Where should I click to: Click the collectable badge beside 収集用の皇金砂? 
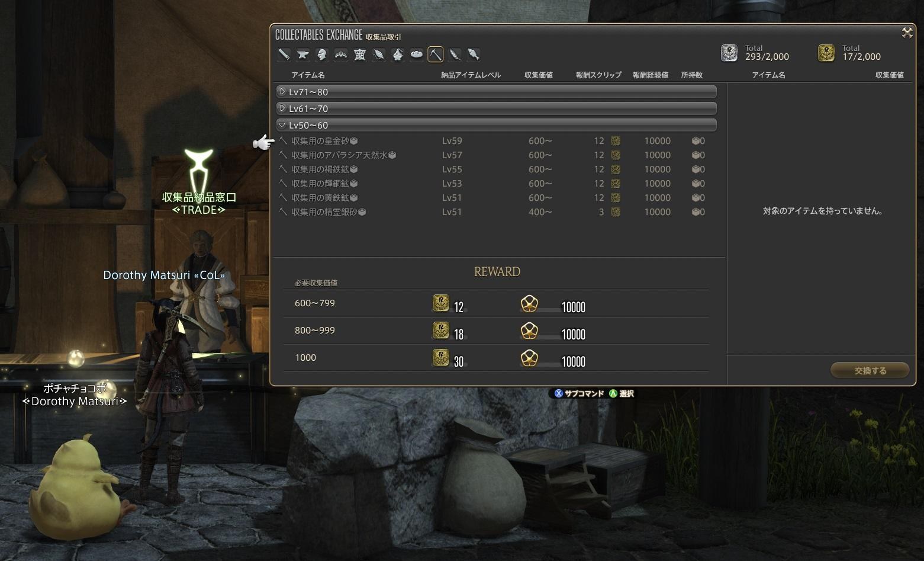(x=354, y=141)
